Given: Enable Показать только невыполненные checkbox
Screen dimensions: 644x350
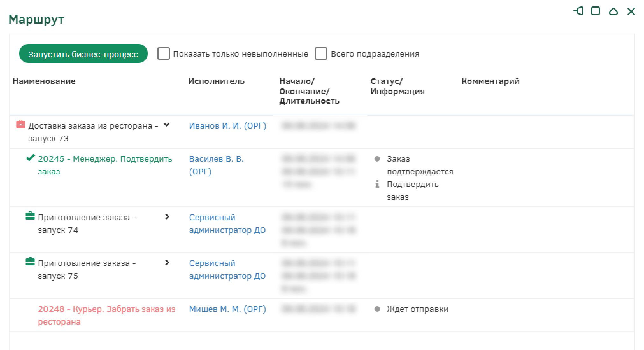Looking at the screenshot, I should tap(164, 54).
